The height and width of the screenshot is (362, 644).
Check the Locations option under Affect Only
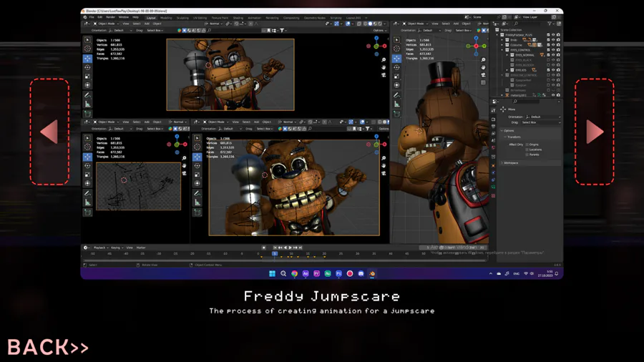(527, 150)
